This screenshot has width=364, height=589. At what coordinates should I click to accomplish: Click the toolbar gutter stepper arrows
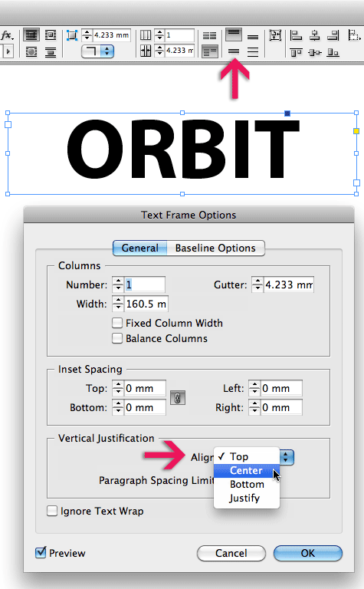click(159, 51)
